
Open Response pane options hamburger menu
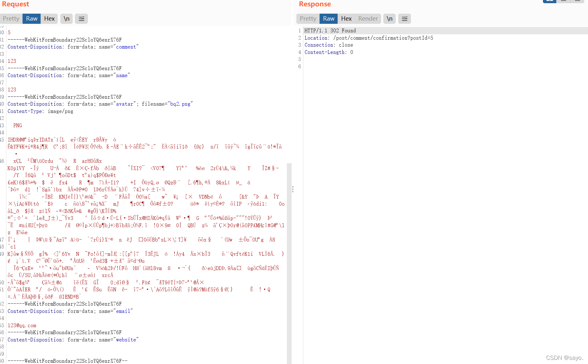(x=404, y=19)
